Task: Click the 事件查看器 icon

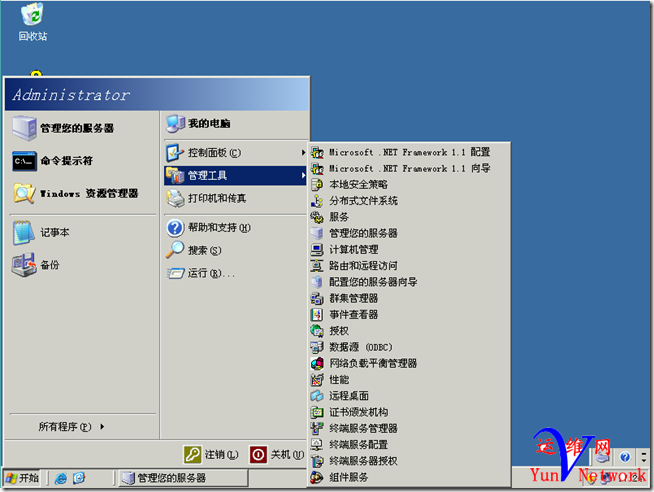Action: (317, 314)
